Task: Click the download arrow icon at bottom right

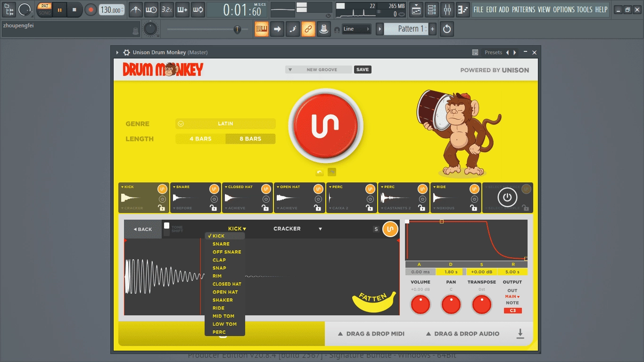Action: click(x=520, y=334)
